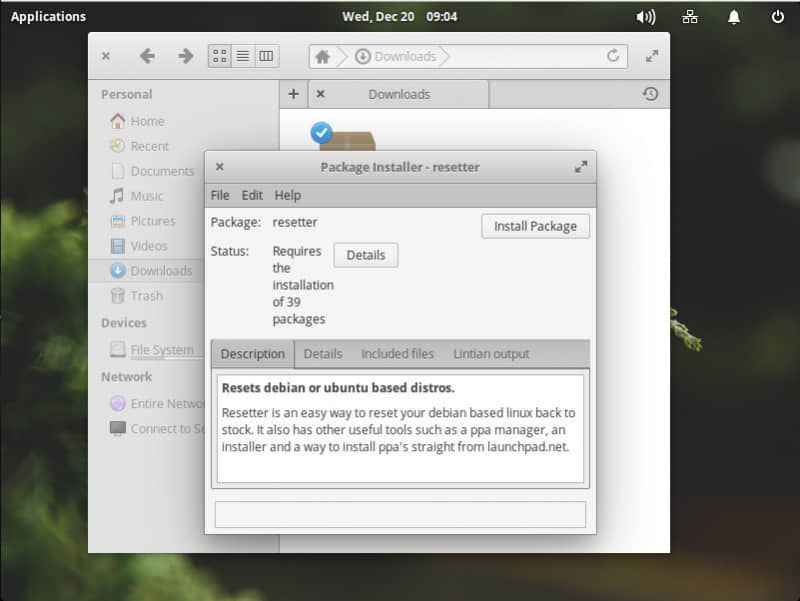
Task: Click the Install Package button
Action: click(x=535, y=226)
